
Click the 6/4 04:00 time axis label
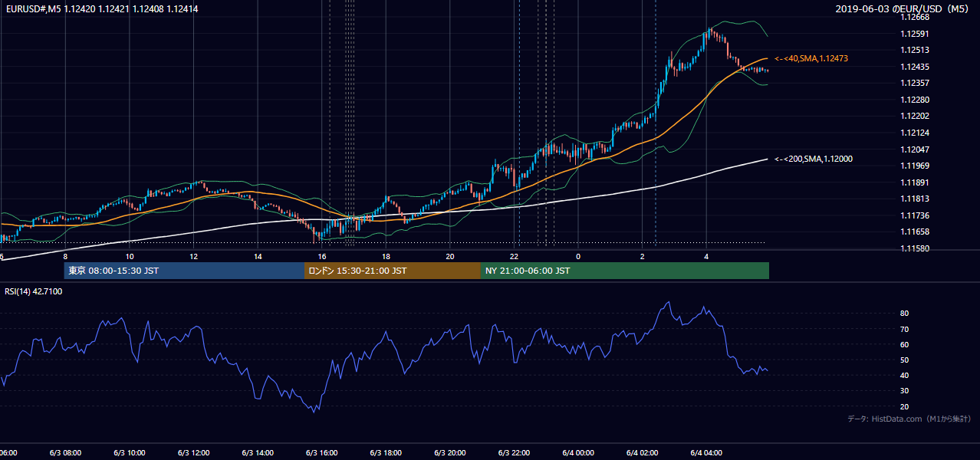pos(707,452)
